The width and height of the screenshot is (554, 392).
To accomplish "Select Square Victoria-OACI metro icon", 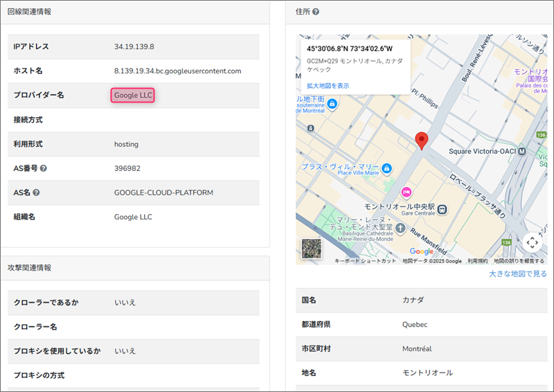I will coord(522,151).
